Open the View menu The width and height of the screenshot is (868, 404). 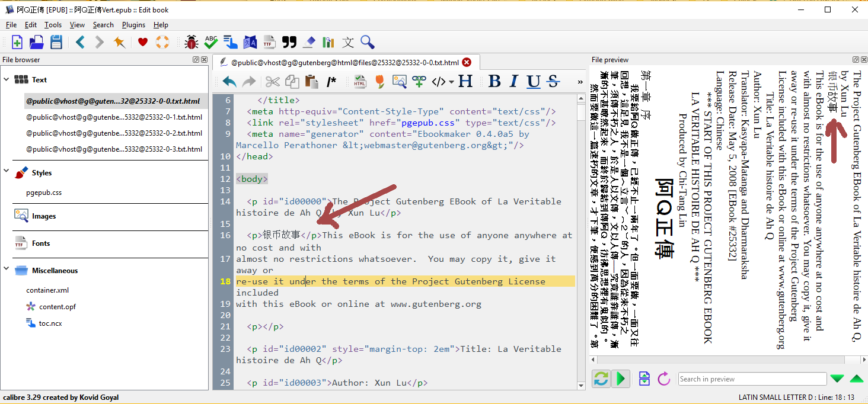[77, 25]
